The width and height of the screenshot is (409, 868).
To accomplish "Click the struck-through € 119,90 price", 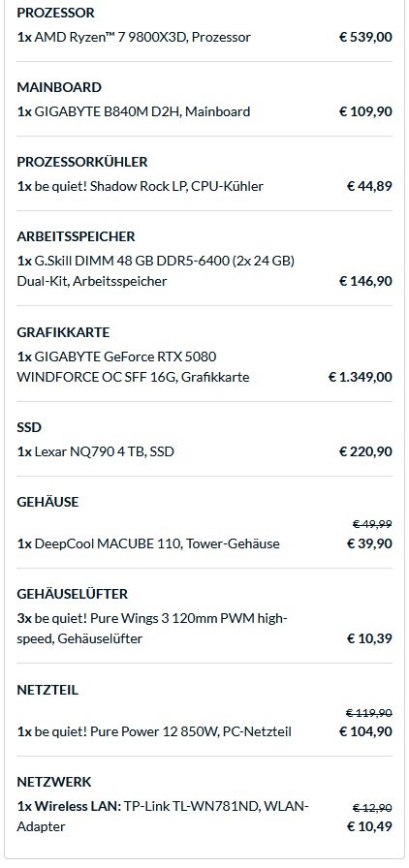I will click(x=369, y=713).
